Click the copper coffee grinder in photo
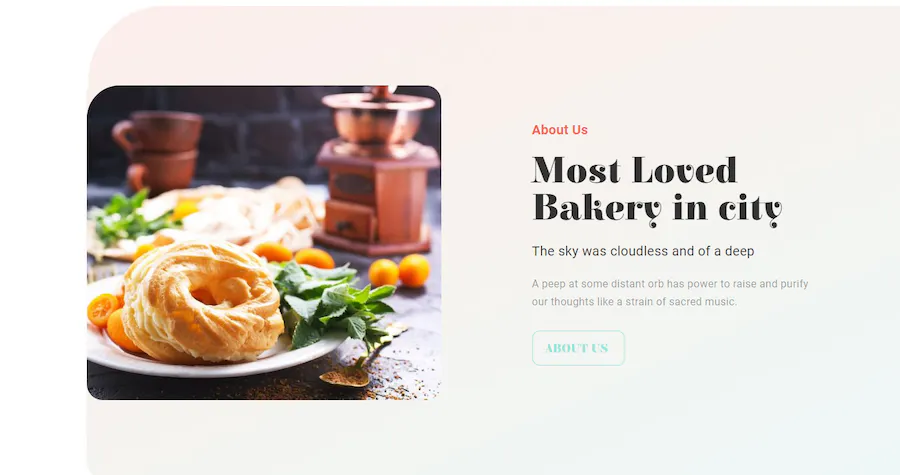This screenshot has height=475, width=900. pyautogui.click(x=378, y=171)
